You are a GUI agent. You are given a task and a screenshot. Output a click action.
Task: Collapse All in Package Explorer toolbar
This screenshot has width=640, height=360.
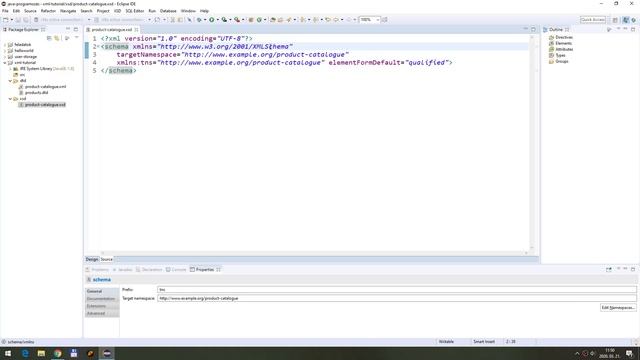click(49, 38)
